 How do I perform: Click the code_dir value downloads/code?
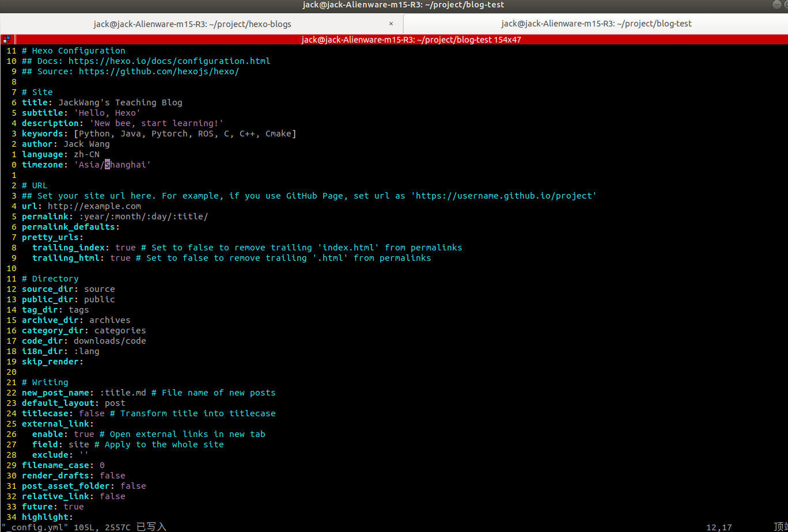110,341
